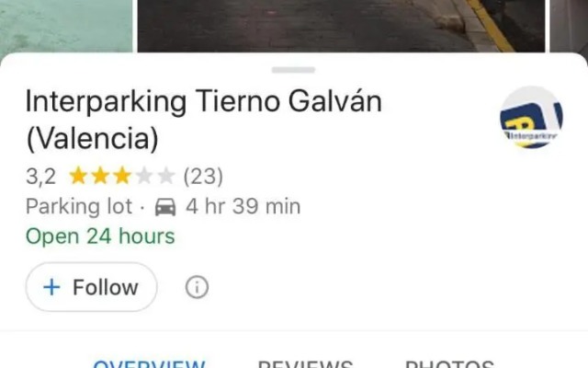Tap the Follow button
This screenshot has width=588, height=368.
point(91,287)
